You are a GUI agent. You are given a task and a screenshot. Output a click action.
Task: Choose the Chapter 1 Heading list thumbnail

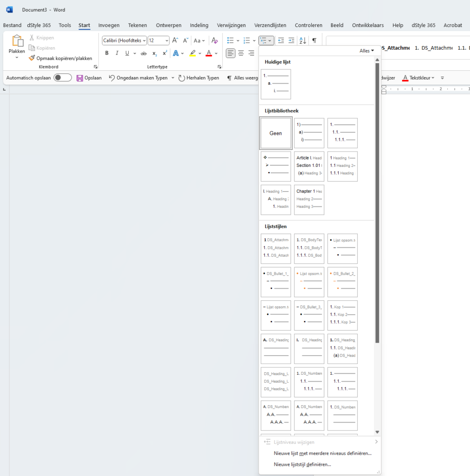[309, 200]
